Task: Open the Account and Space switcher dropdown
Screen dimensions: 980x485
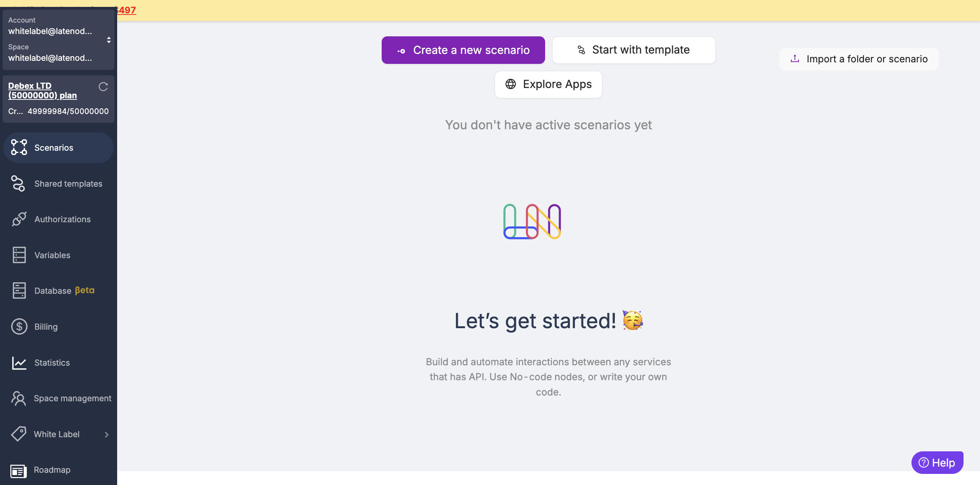Action: pyautogui.click(x=109, y=40)
